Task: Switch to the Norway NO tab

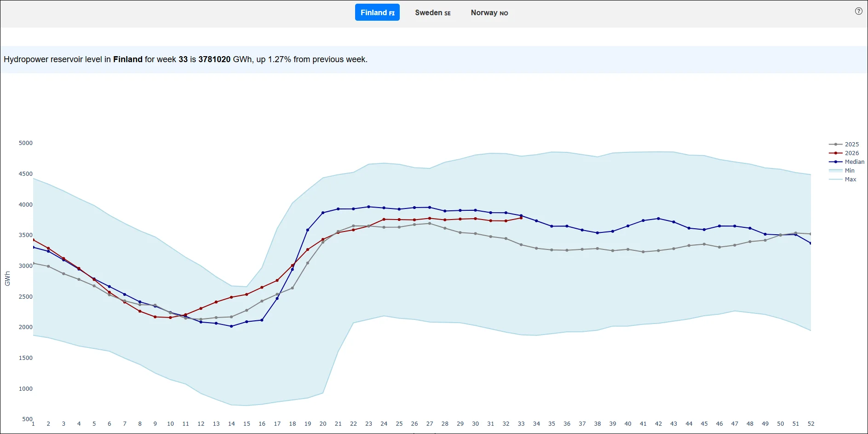Action: pos(489,12)
